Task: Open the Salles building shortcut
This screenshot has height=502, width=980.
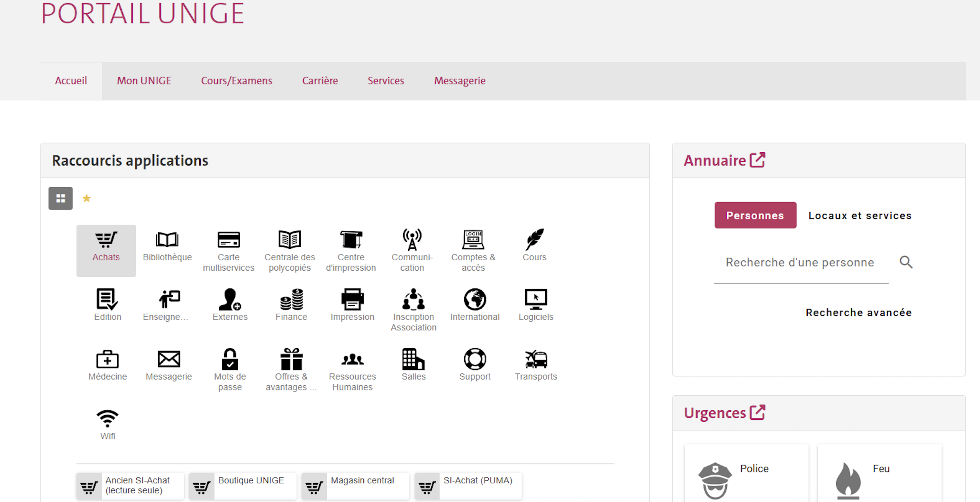Action: (413, 359)
